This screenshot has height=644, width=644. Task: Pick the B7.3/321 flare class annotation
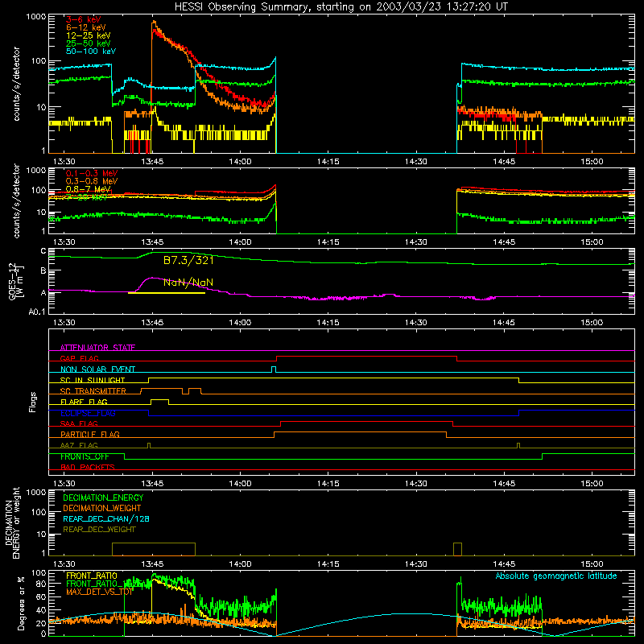point(188,260)
